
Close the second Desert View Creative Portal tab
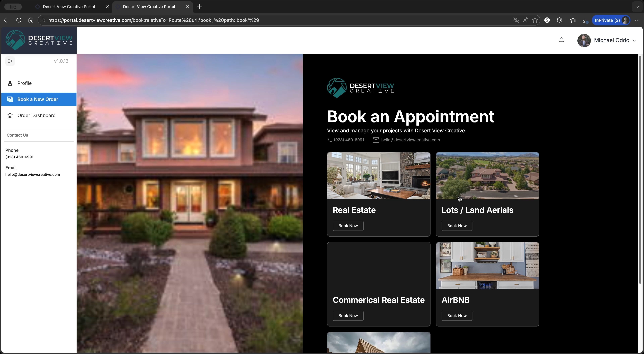pyautogui.click(x=187, y=7)
